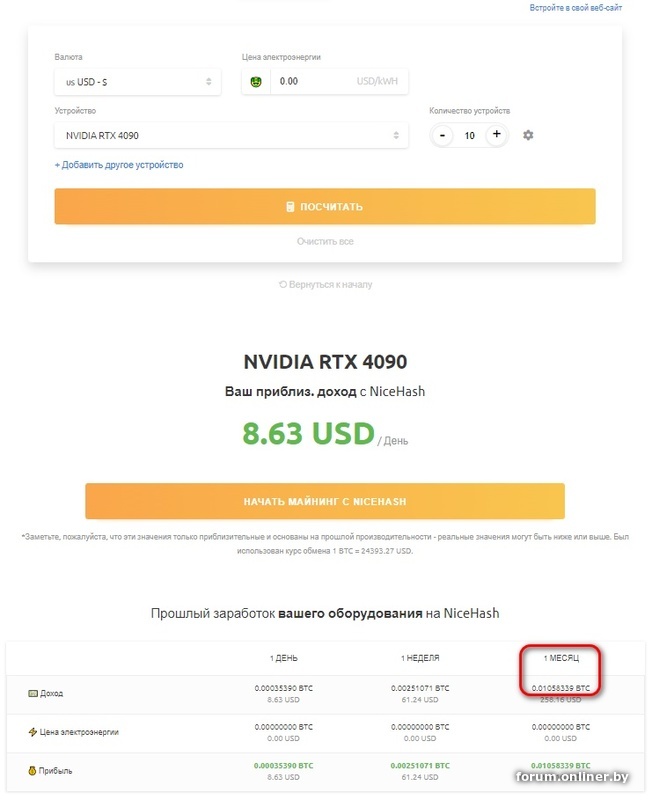Screen dimensions: 652x800
Task: Select the 1 НЕДЕЛЯ column header
Action: click(x=420, y=658)
